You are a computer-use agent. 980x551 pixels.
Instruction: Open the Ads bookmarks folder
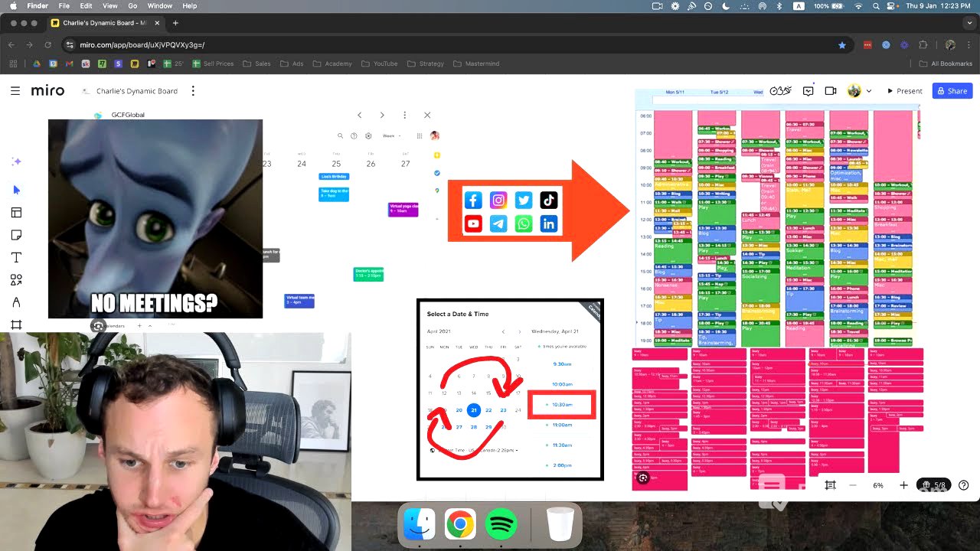click(x=292, y=64)
